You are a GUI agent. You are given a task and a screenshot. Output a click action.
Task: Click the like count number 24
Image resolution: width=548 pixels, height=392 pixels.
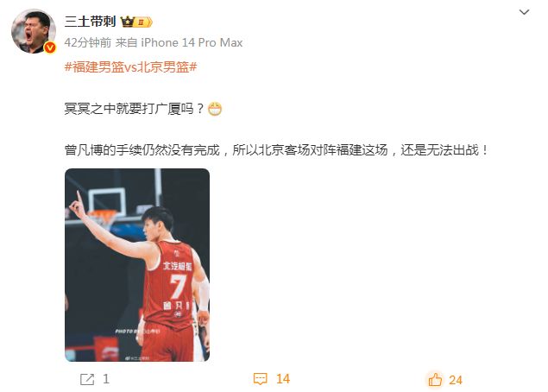(456, 380)
